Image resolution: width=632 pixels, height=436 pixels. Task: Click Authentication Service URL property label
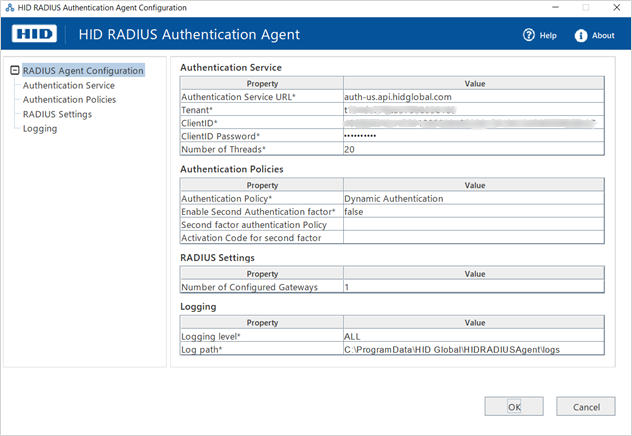coord(238,97)
